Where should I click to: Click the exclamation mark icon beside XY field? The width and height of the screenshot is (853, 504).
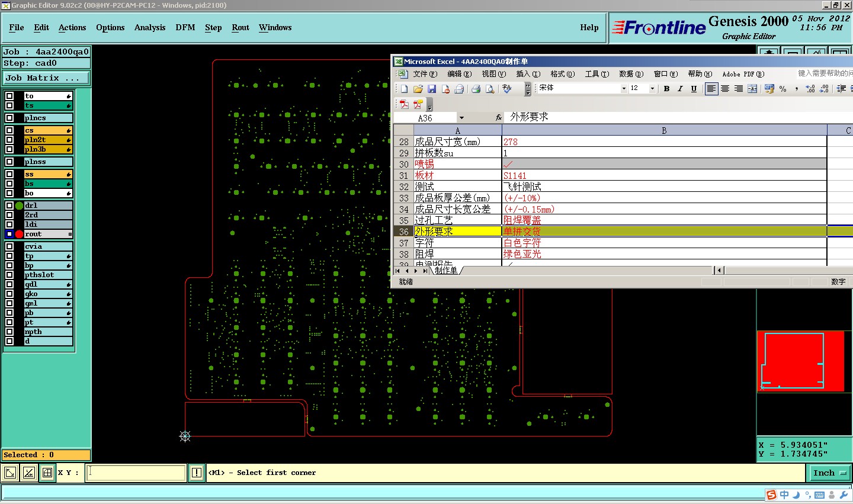[197, 473]
